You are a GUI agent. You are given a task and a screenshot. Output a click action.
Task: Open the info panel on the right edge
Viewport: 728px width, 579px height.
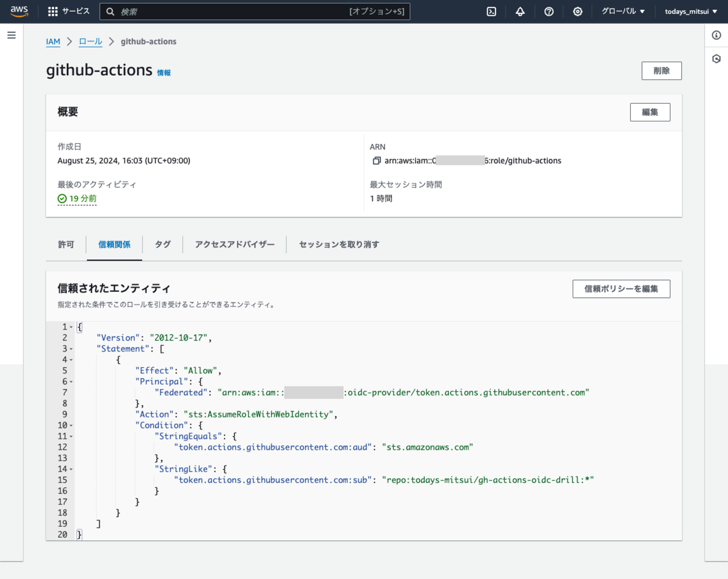(716, 35)
